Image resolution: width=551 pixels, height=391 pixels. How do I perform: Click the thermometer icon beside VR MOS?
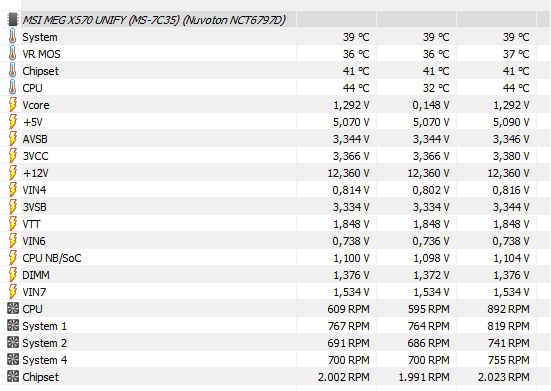coord(13,54)
